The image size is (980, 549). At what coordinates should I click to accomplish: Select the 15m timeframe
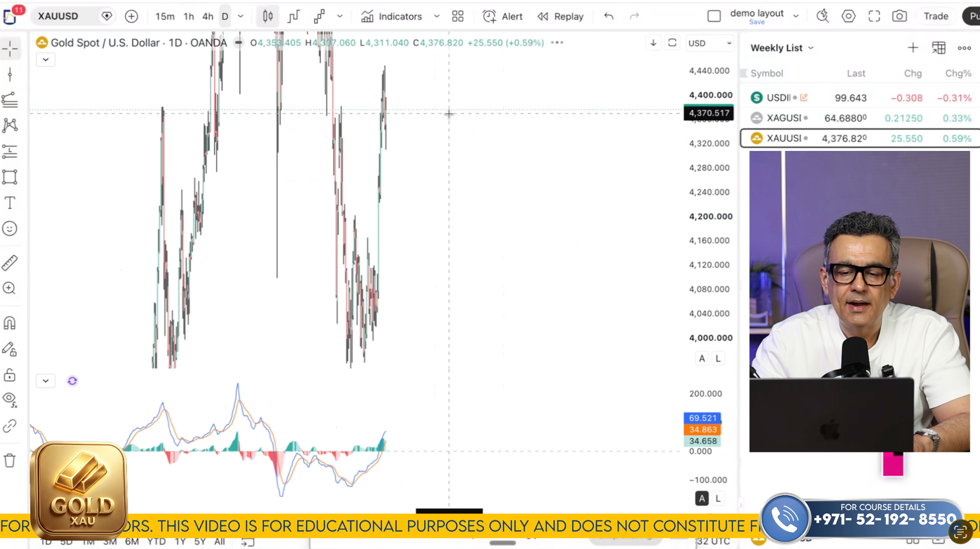pos(165,16)
